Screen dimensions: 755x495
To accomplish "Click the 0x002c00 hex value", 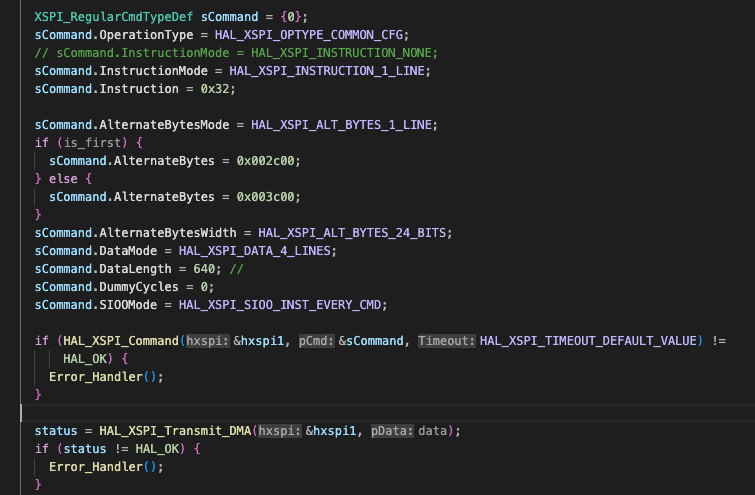I will [x=265, y=161].
